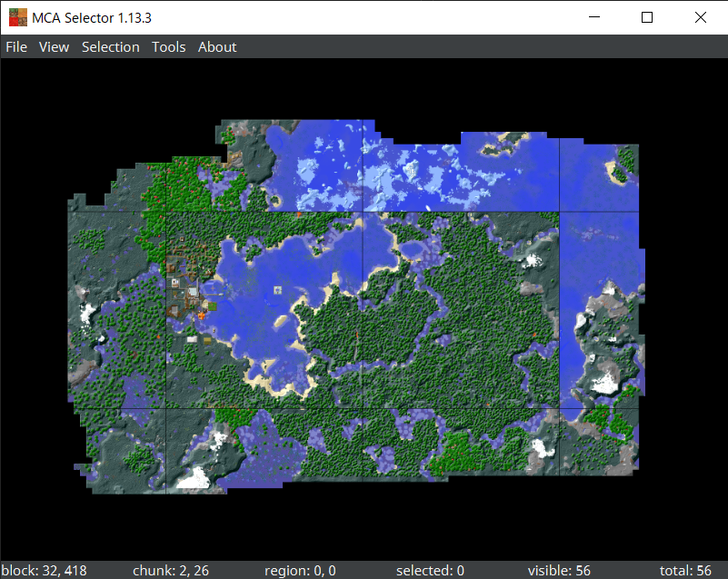The image size is (728, 579).
Task: Click the 'block: 32, 418' status text
Action: click(x=45, y=570)
